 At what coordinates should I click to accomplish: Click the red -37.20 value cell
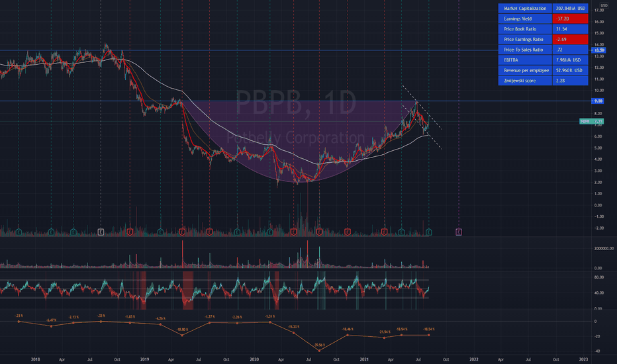coord(570,19)
